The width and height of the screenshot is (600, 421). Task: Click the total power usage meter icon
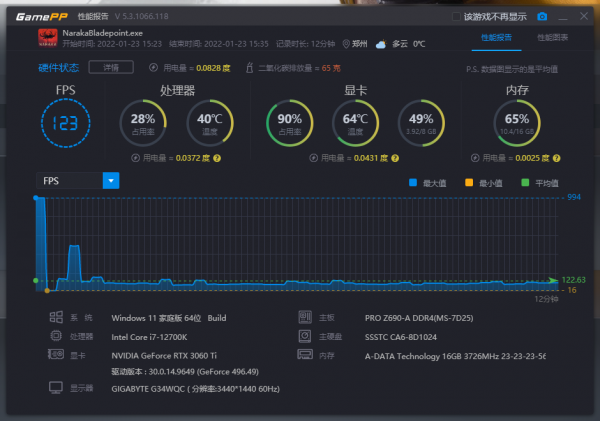153,68
